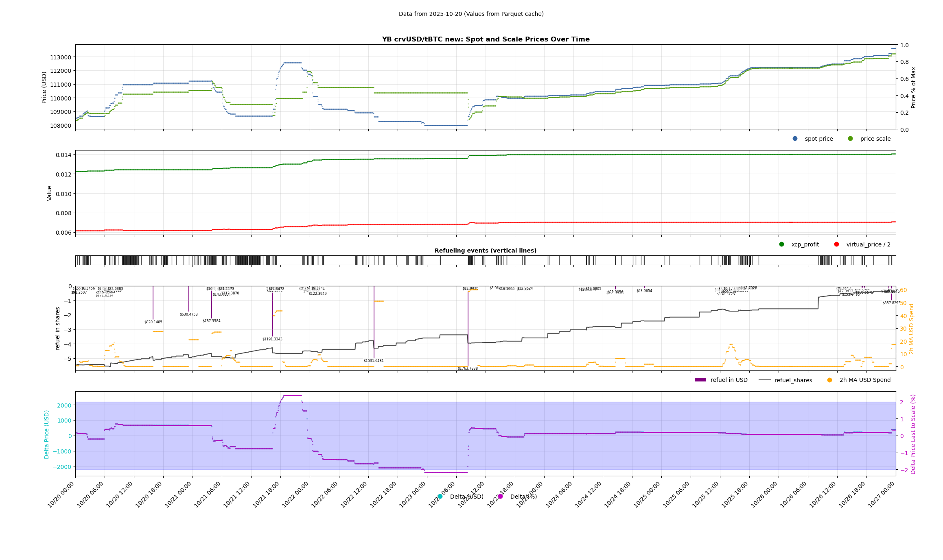Click the blue spot price legend marker
This screenshot has height=560, width=943.
click(795, 139)
